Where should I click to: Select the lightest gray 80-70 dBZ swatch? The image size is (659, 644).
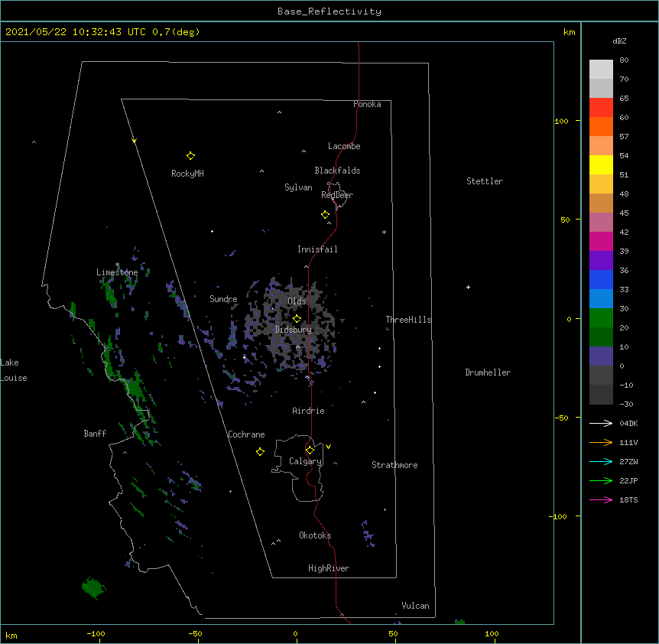coord(601,70)
